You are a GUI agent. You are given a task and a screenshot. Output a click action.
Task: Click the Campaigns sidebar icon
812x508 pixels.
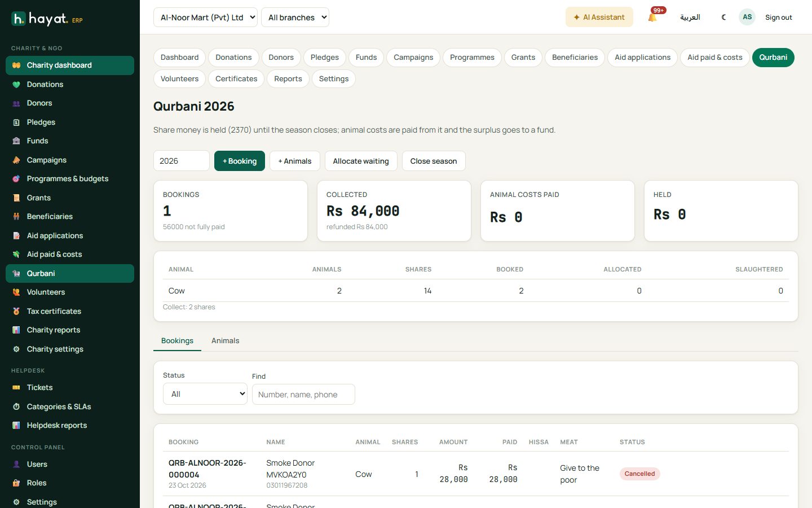pos(16,160)
